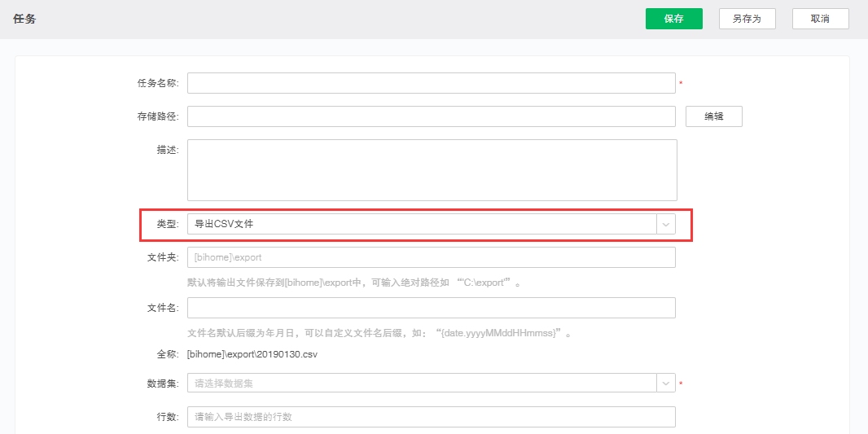Viewport: 868px width, 434px height.
Task: Click the 任务名称 field label
Action: [x=157, y=83]
